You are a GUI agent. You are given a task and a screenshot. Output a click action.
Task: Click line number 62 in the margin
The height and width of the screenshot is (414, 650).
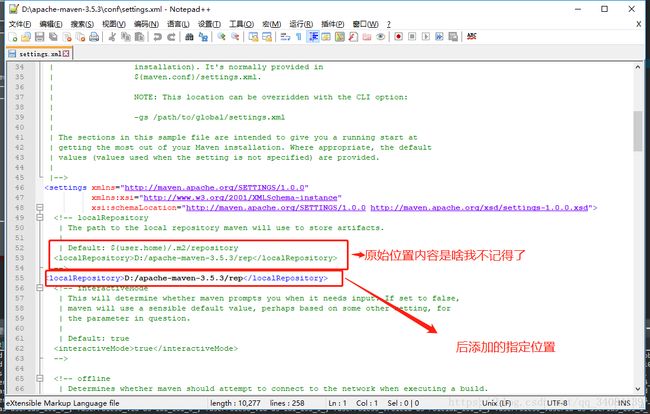pos(19,349)
